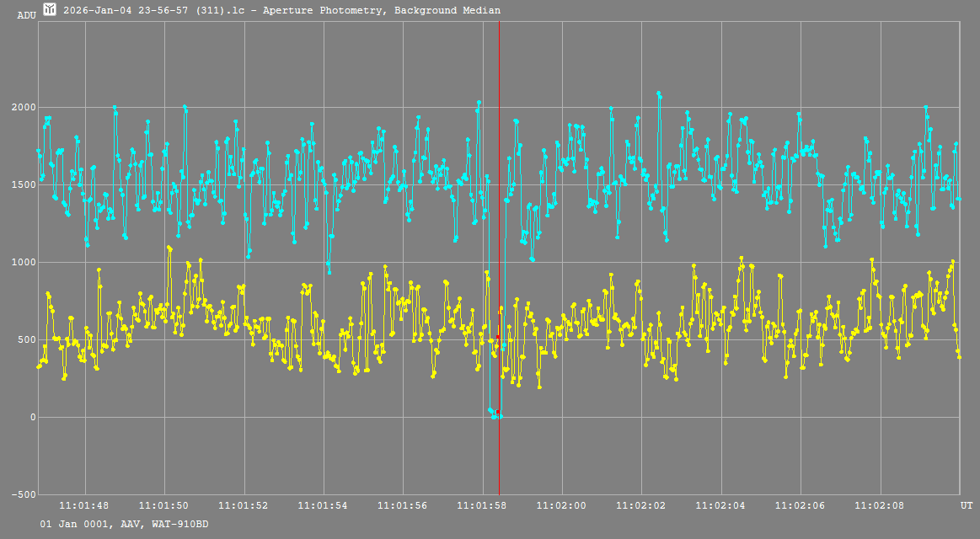980x539 pixels.
Task: Click the highest cyan peak after 11:02:02
Action: point(658,93)
